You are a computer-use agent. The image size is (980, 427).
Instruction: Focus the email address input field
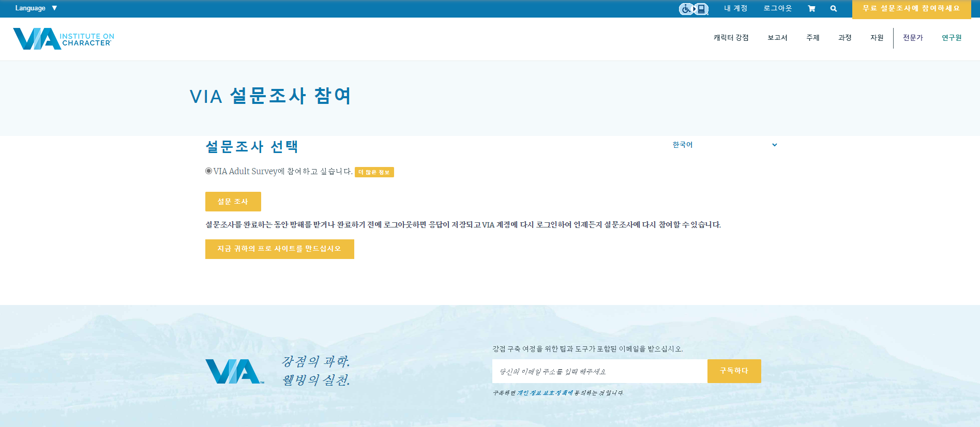600,371
